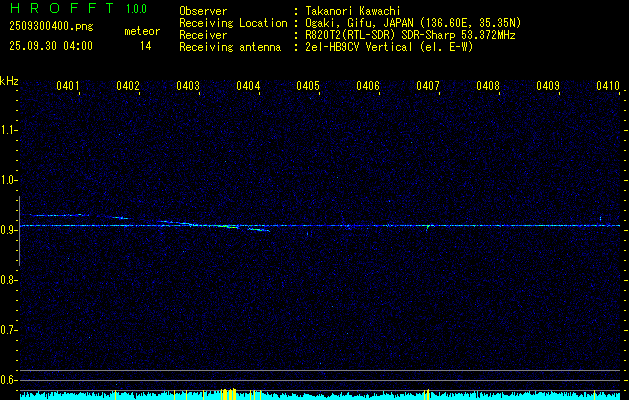Click the cyan signal level strip at bottom
This screenshot has height=400, width=629.
click(x=320, y=395)
